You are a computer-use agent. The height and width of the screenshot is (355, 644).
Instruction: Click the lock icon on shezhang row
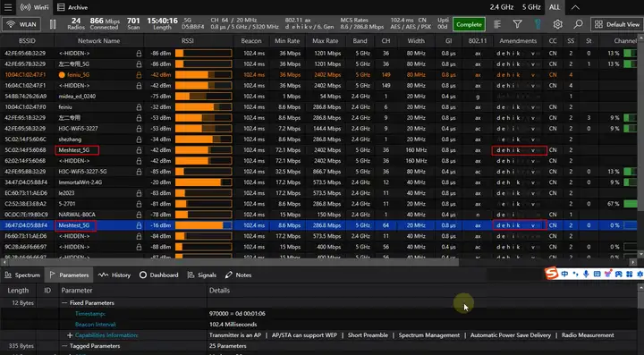(x=139, y=139)
